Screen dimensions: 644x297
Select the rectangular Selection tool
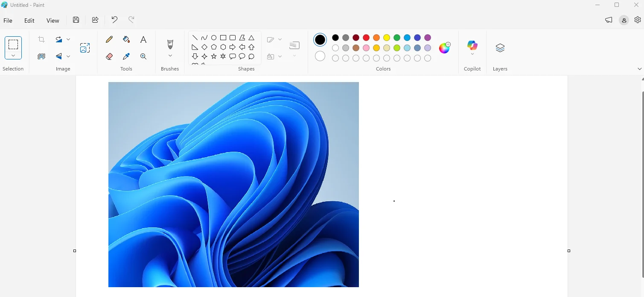[13, 44]
